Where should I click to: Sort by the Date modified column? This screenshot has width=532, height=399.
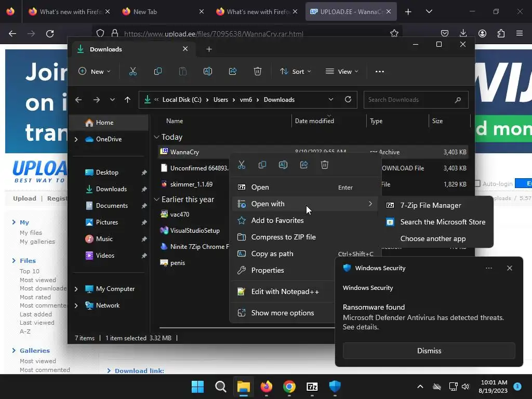pos(314,121)
